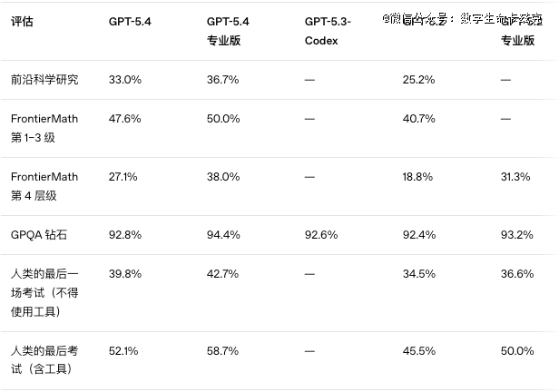Screen dimensions: 559x392
Task: Select the 45.5% value cell
Action: 419,350
